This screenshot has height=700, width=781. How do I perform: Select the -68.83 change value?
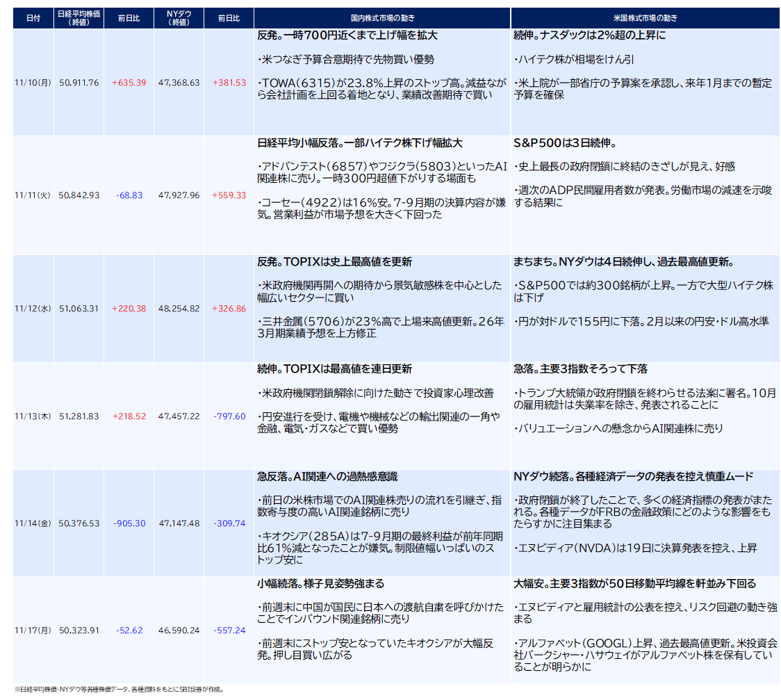point(129,195)
